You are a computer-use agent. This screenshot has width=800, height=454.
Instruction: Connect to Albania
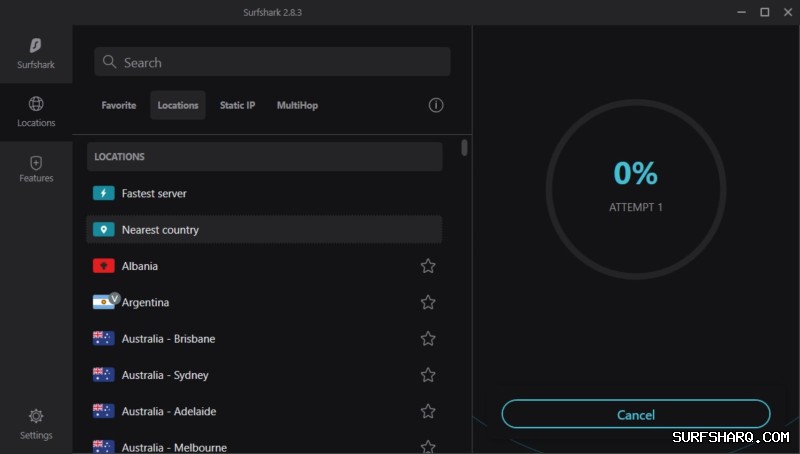(x=264, y=266)
